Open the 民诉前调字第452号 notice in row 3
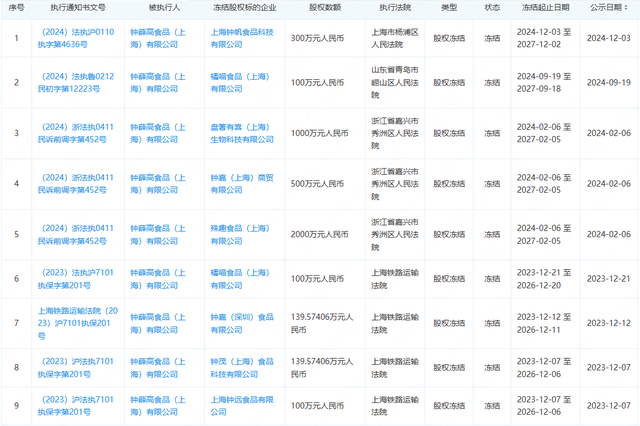Viewport: 640px width, 426px height. click(x=76, y=133)
